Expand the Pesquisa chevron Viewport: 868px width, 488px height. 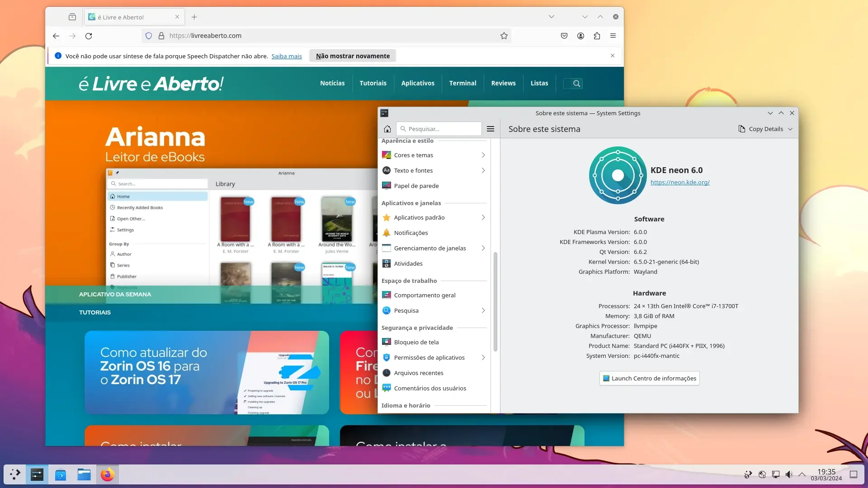click(483, 310)
